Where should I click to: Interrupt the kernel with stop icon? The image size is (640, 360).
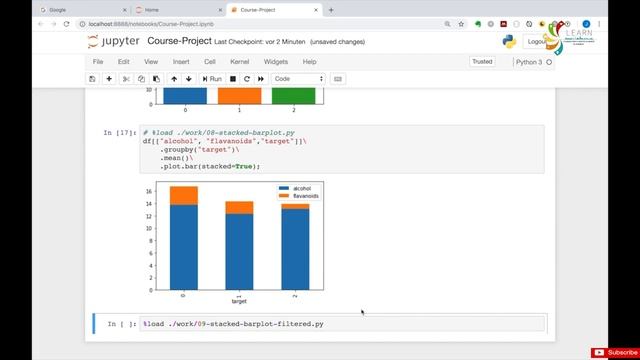(x=233, y=79)
